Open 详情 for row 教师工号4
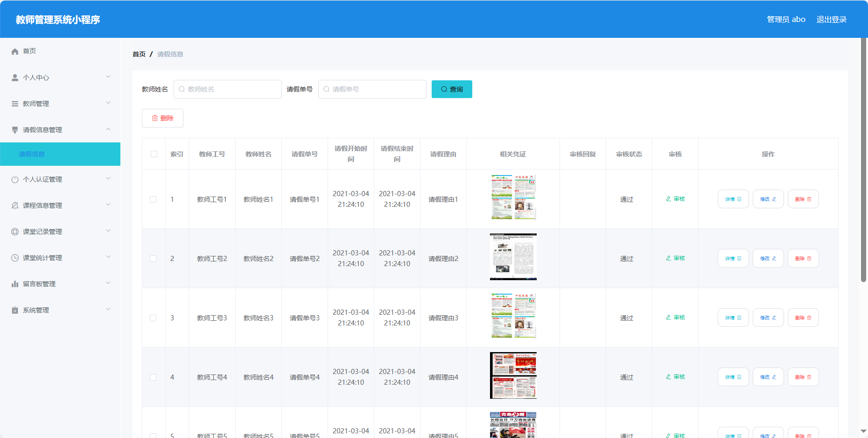 coord(733,377)
